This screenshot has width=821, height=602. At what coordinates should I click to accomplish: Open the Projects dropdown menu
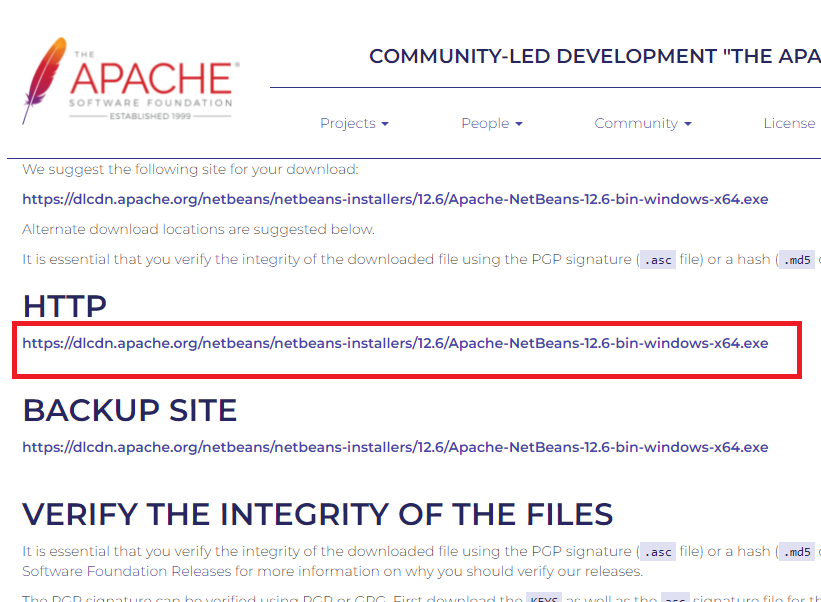[354, 124]
